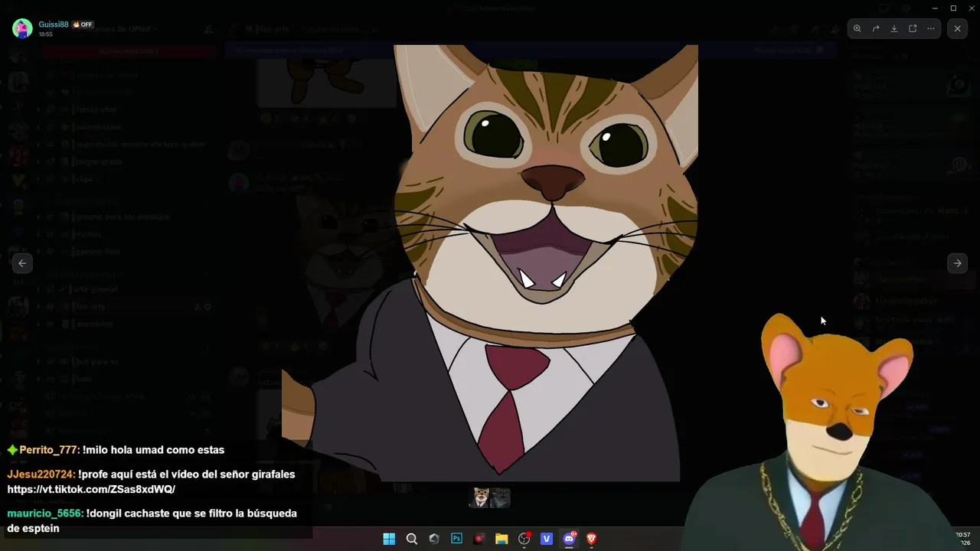Click the enlarged cat in suit image

tap(490, 263)
